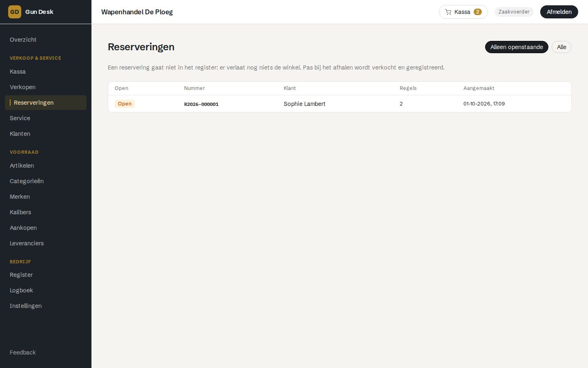588x368 pixels.
Task: Open reservation R2026-000001
Action: pyautogui.click(x=201, y=104)
